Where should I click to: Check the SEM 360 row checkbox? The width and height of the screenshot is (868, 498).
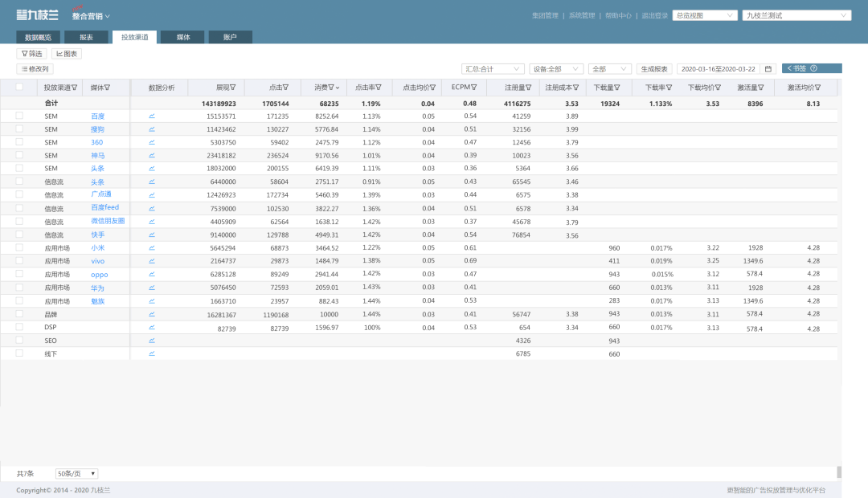(x=19, y=141)
